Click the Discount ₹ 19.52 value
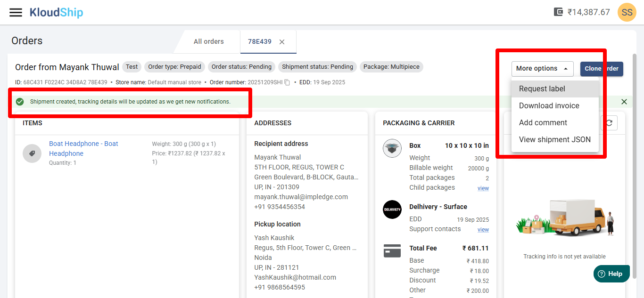Screen dimensions: 644x298 point(479,281)
